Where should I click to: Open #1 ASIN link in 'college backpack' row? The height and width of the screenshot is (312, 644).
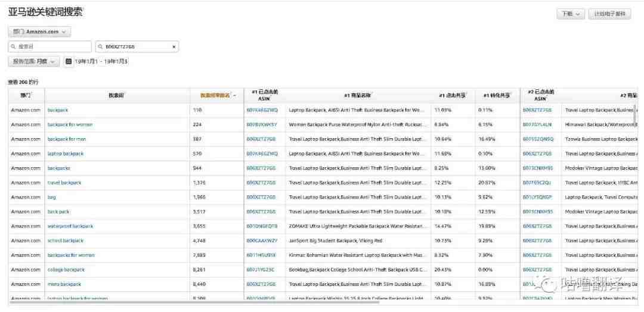261,270
